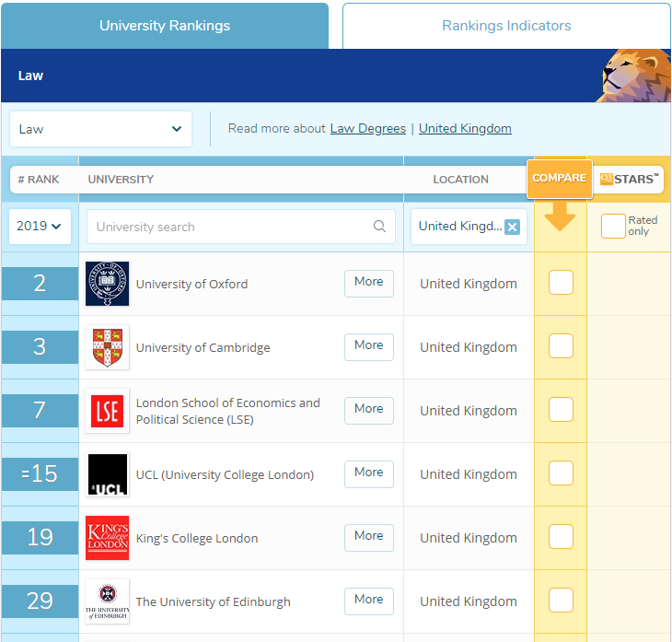Open the red LSE logo

(x=107, y=411)
